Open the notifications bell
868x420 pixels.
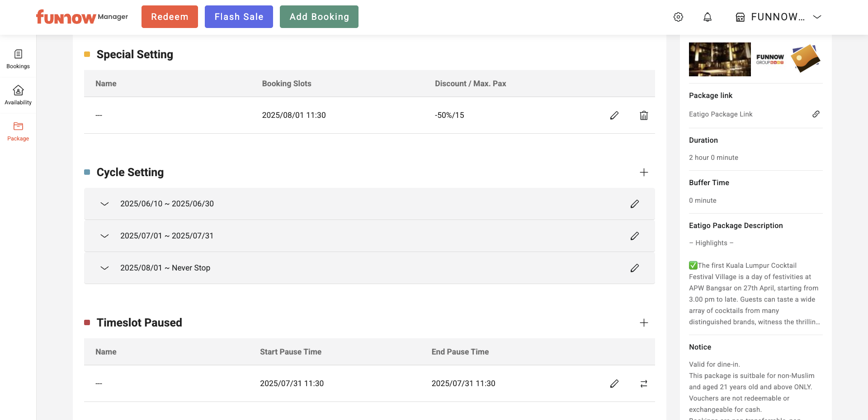708,17
